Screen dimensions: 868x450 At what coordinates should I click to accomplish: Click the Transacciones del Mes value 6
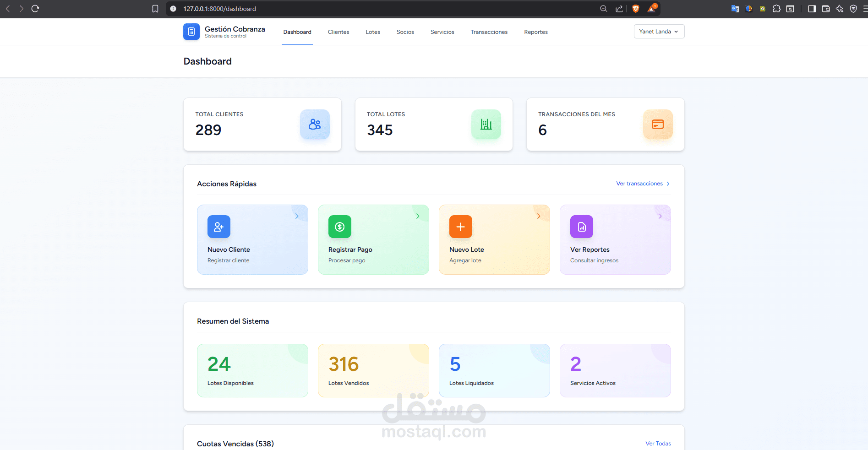coord(543,130)
